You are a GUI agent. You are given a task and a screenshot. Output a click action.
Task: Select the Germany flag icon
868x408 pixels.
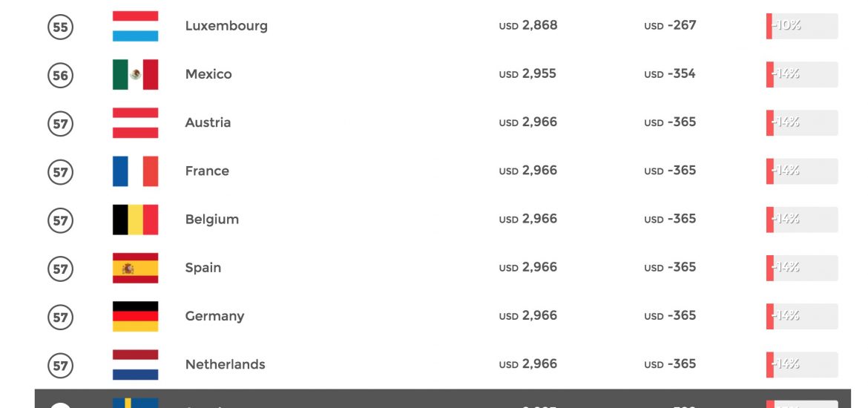tap(135, 316)
